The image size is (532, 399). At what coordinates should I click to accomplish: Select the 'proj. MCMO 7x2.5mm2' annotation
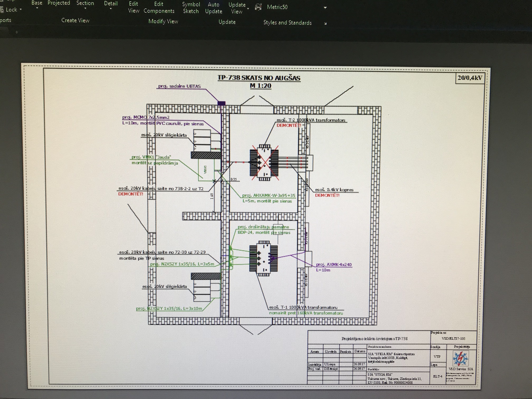146,117
